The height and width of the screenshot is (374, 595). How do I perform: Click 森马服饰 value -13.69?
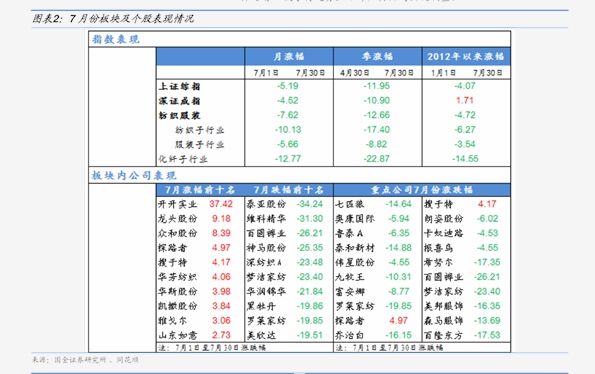487,321
